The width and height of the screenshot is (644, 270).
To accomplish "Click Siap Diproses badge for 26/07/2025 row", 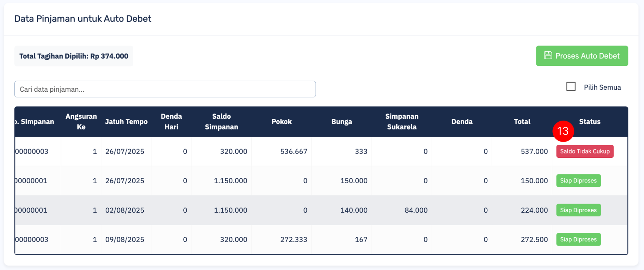I will (x=578, y=181).
